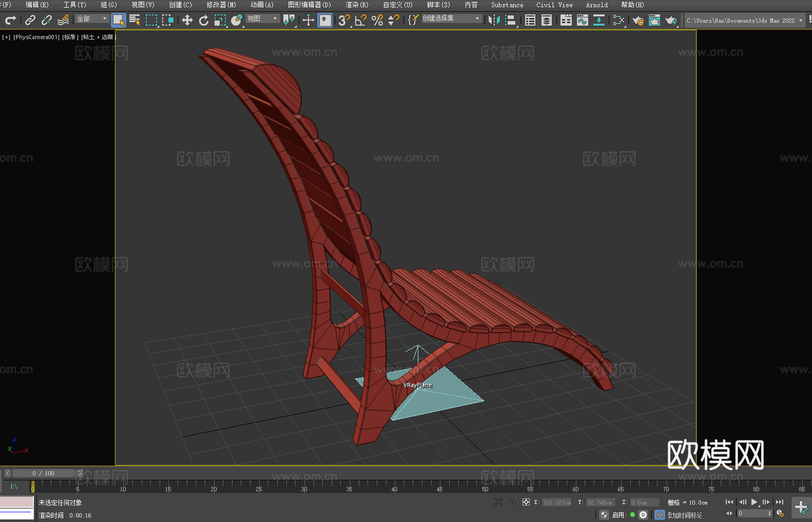Toggle Isolate Selection icon

pos(498,502)
